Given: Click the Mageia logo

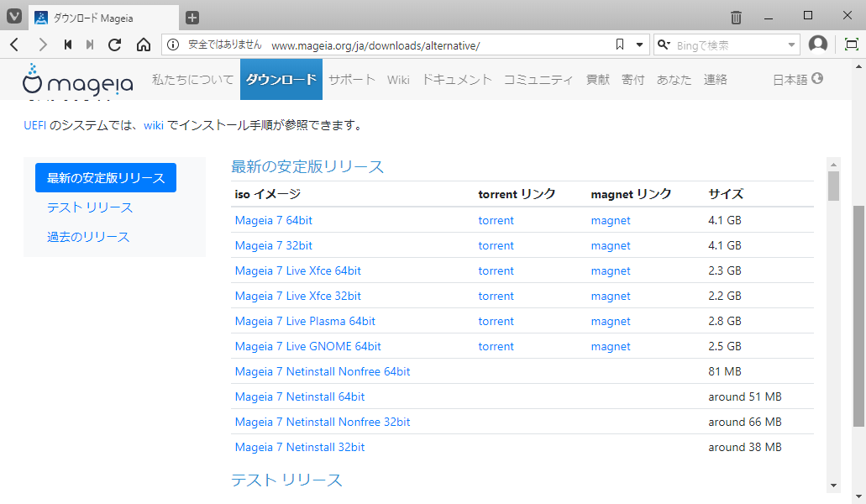Looking at the screenshot, I should [x=78, y=80].
